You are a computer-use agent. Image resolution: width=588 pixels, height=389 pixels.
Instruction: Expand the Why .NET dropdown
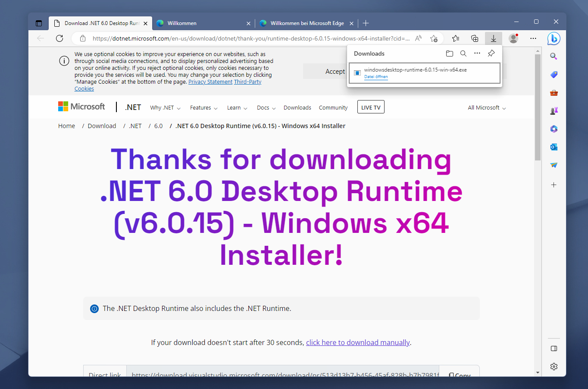tap(165, 108)
